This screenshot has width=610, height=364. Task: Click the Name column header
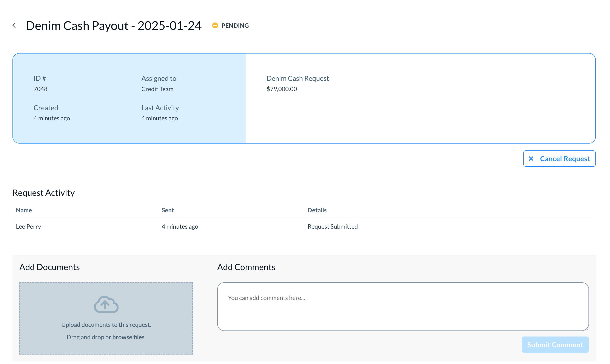(24, 210)
